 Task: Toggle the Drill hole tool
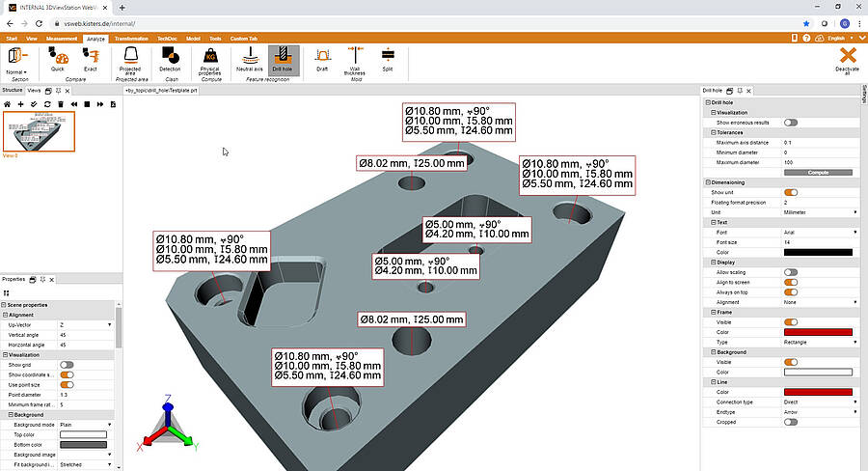pos(283,60)
